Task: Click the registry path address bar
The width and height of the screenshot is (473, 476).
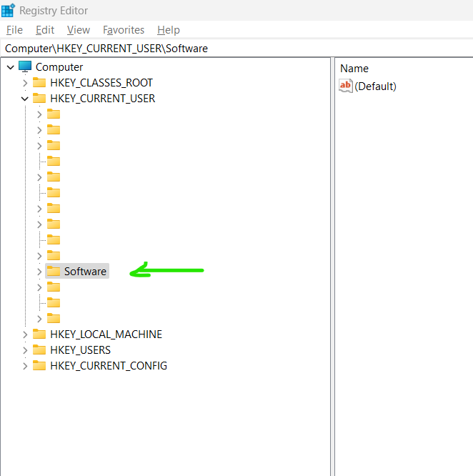Action: pyautogui.click(x=236, y=49)
